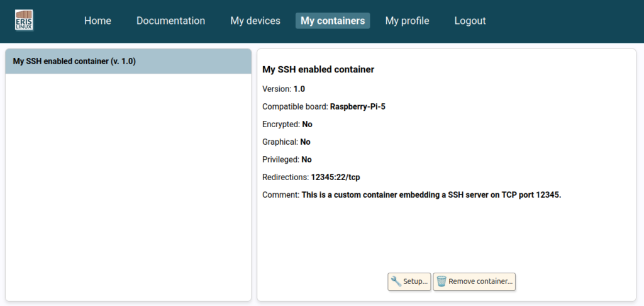This screenshot has height=306, width=644.
Task: Click the 12345:22/tcp redirection value
Action: click(x=336, y=178)
